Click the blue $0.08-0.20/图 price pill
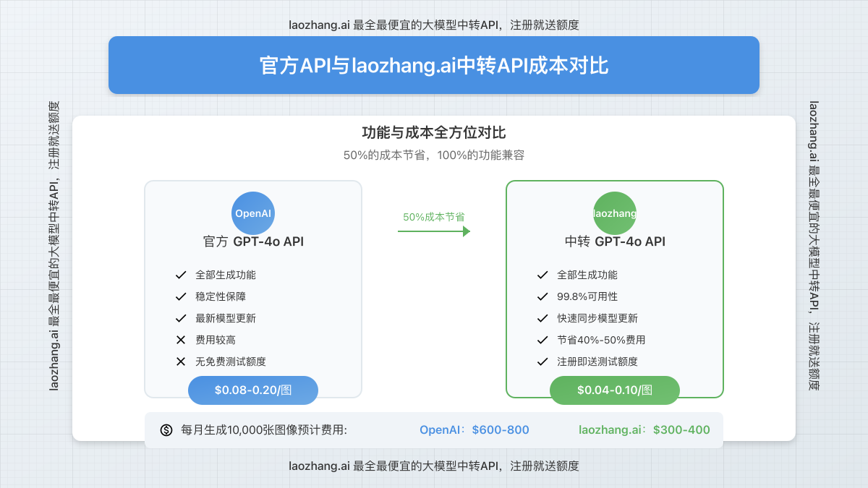Screen dimensions: 868x488 pyautogui.click(x=253, y=390)
